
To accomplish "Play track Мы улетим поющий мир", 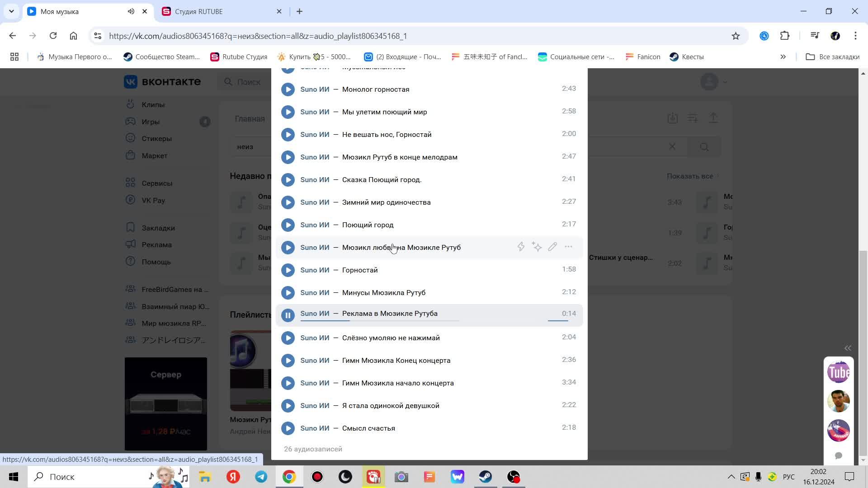I will [288, 112].
